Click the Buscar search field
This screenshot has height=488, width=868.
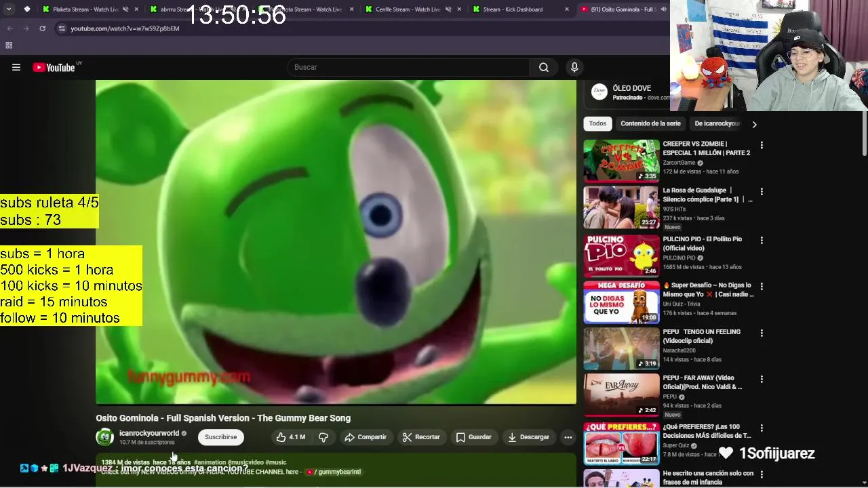[409, 67]
